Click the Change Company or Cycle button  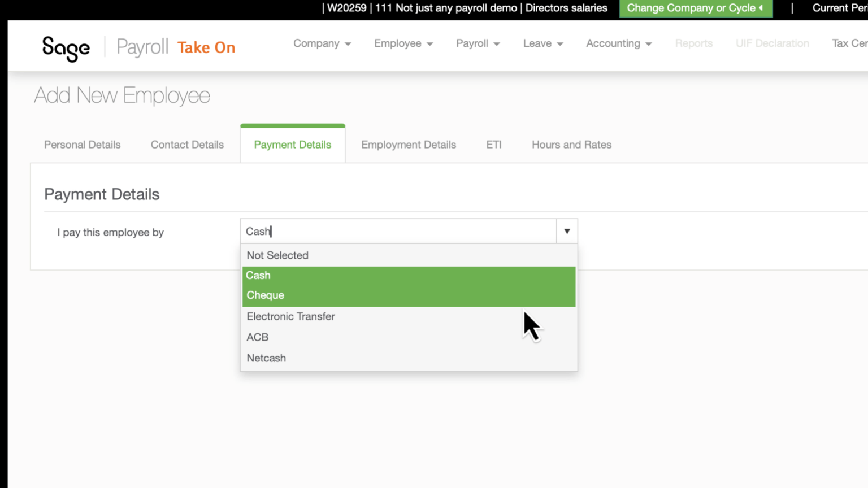696,8
